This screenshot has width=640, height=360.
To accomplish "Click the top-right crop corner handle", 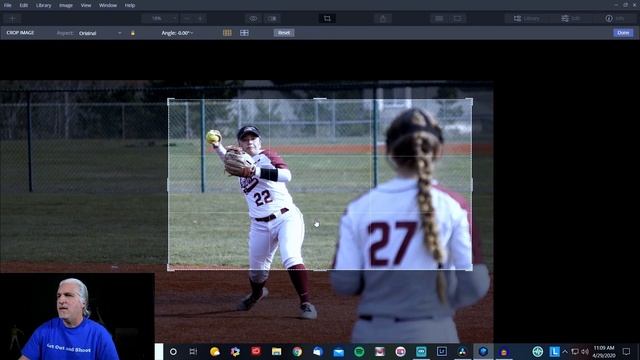I will point(472,99).
